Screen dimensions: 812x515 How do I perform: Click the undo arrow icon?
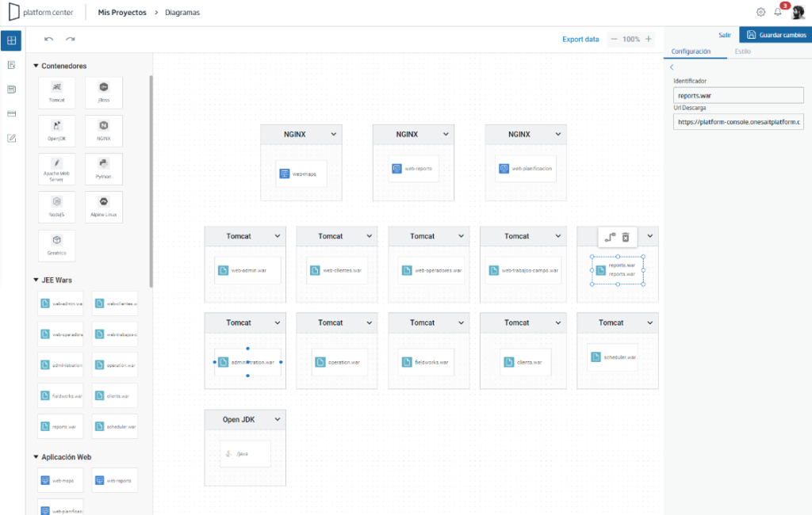pyautogui.click(x=48, y=40)
